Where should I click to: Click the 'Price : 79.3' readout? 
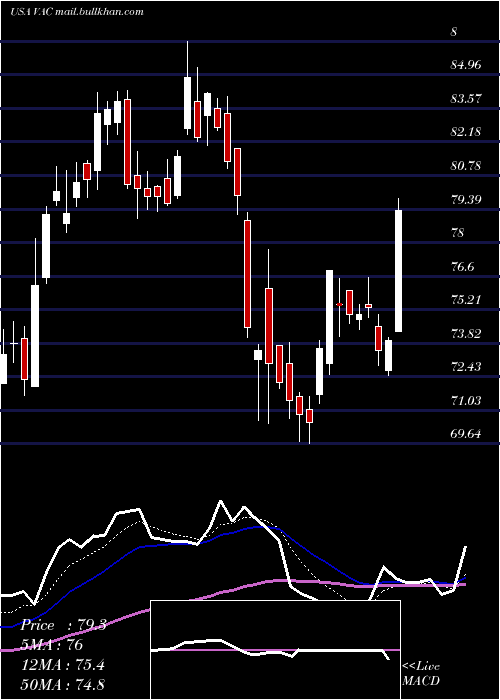pyautogui.click(x=63, y=625)
